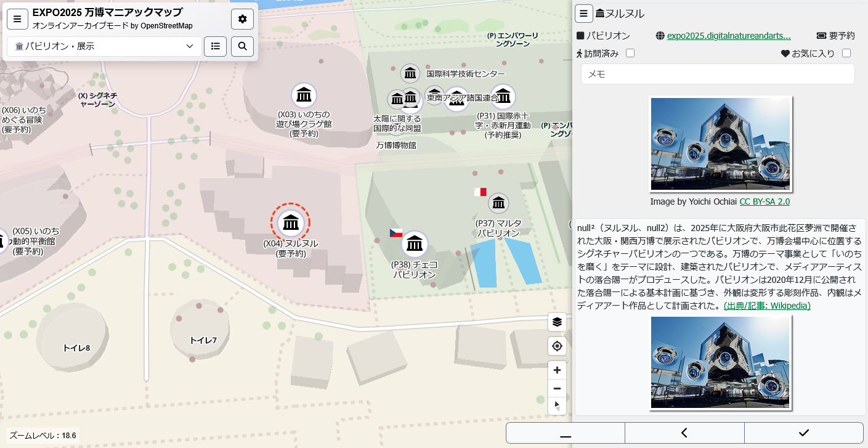The width and height of the screenshot is (868, 448).
Task: Select the (P38) チェコパビリオン marker
Action: coord(415,244)
